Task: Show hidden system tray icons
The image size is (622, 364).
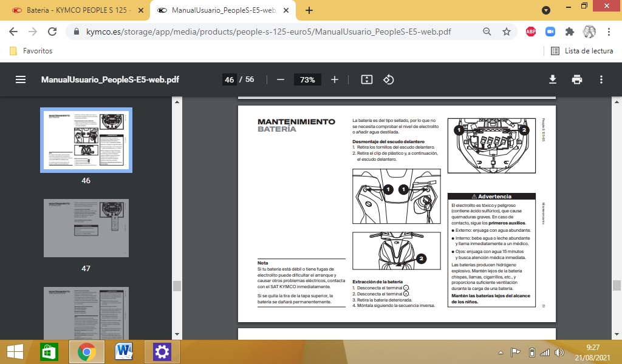Action: coord(501,352)
